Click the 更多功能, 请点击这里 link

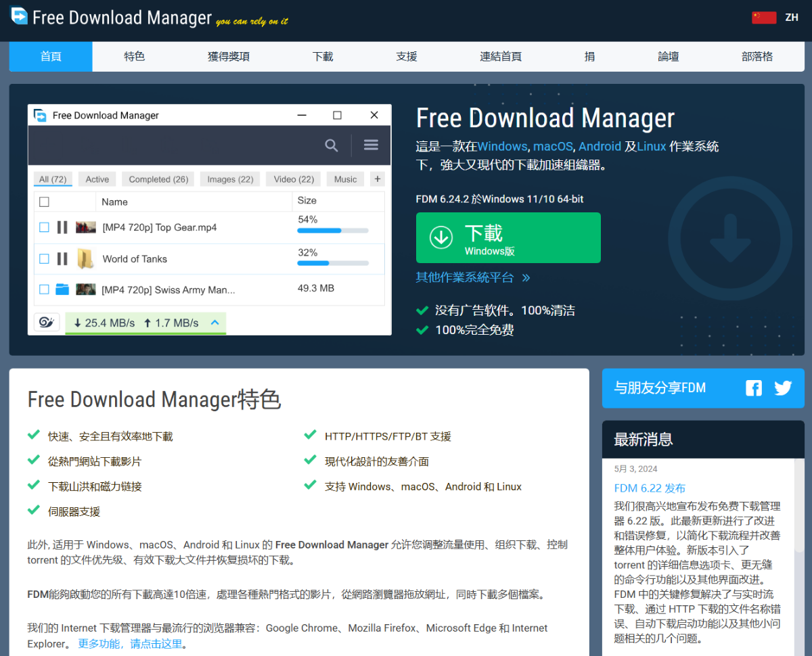click(x=130, y=644)
